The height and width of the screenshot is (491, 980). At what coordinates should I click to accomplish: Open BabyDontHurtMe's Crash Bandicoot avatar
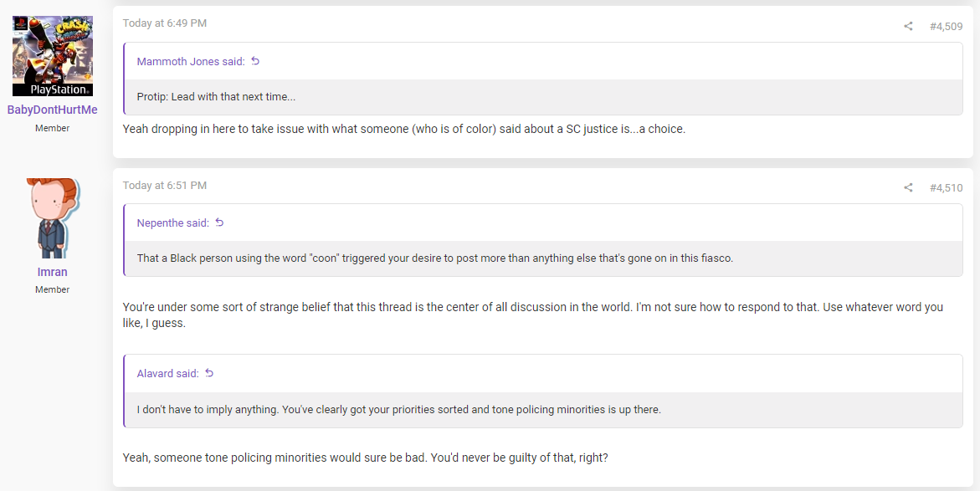click(53, 56)
